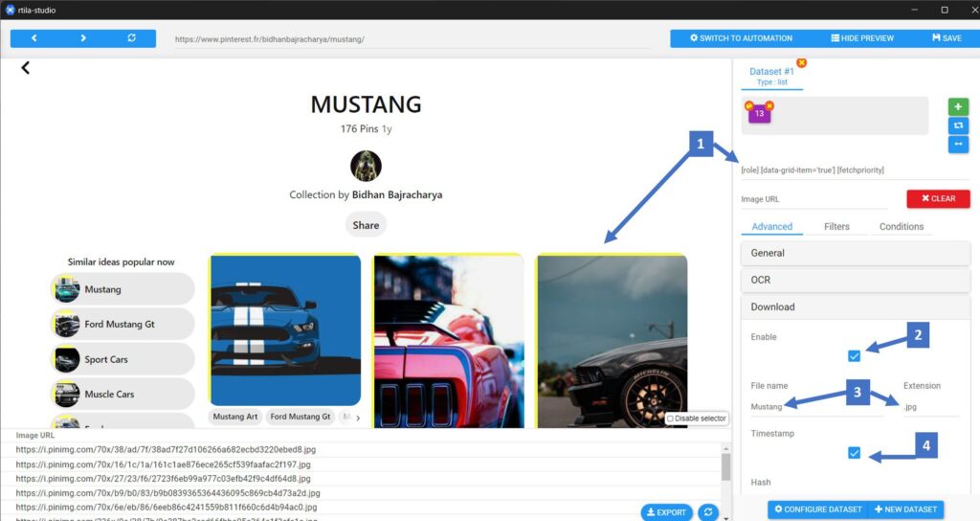Select the purple property 13 chip
The image size is (980, 521).
[759, 113]
